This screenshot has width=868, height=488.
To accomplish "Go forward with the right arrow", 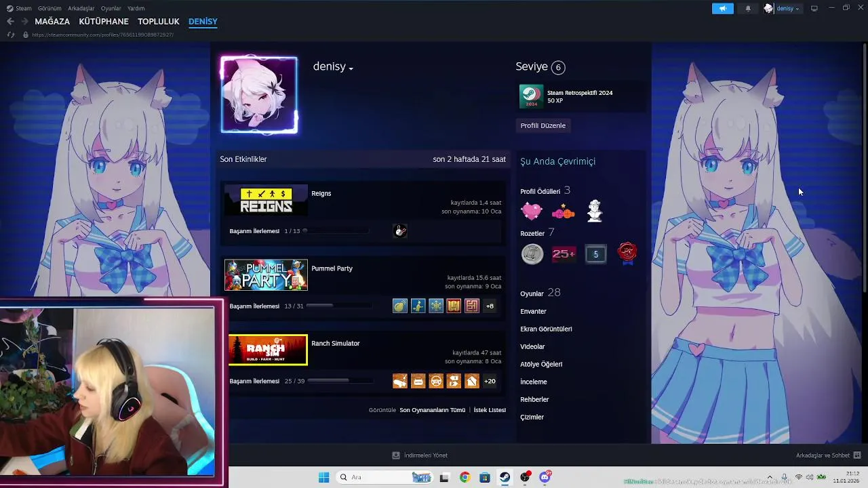I will point(24,22).
